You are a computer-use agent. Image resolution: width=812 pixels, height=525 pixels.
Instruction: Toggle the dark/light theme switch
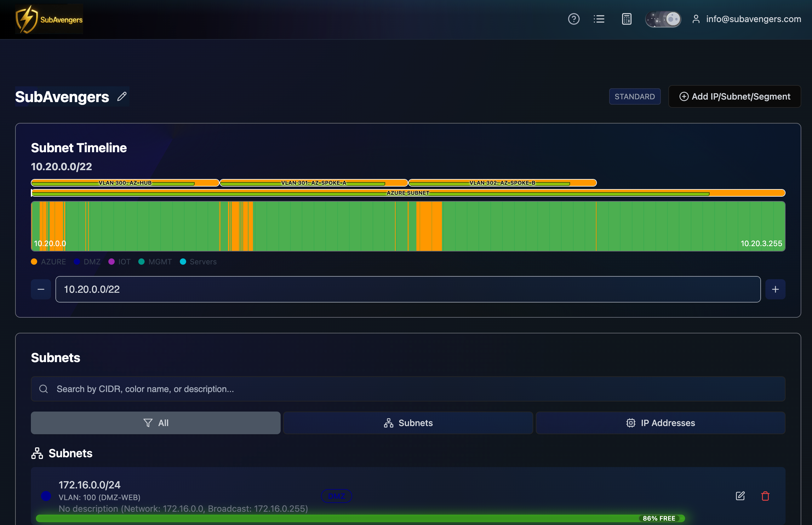click(x=663, y=19)
